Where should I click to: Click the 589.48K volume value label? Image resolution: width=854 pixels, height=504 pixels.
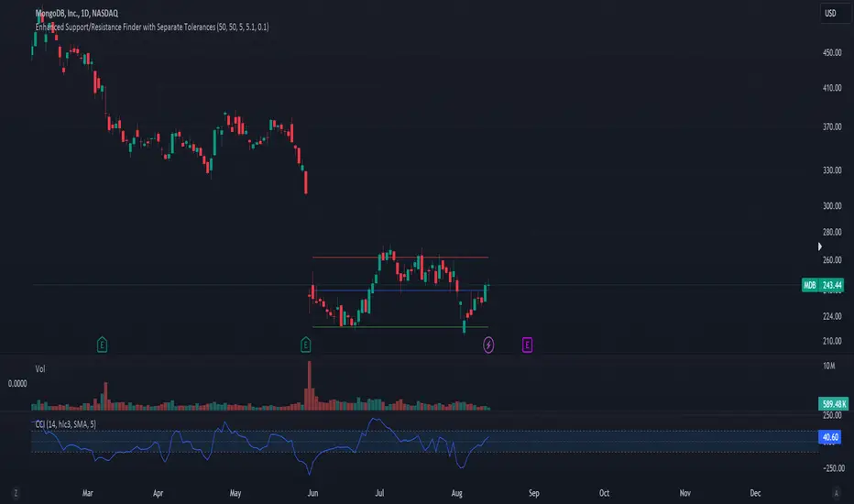833,404
